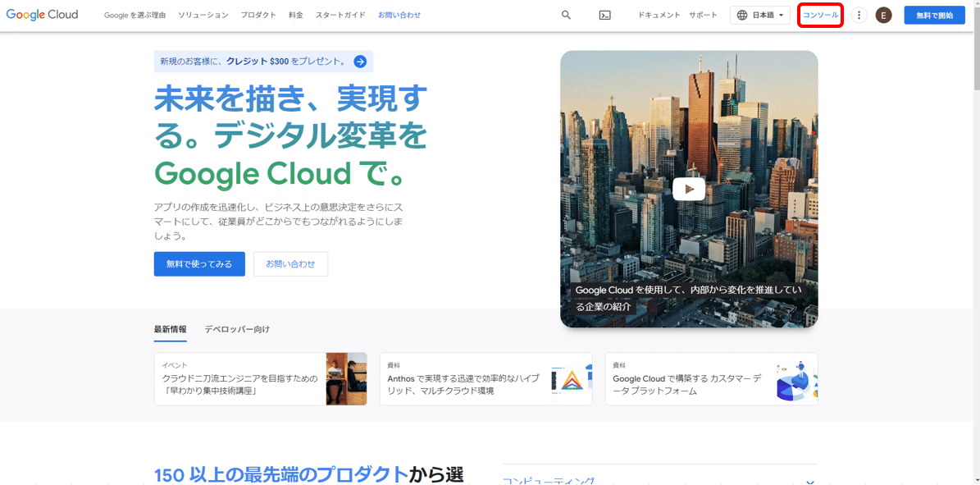Viewport: 980px width, 485px height.
Task: Click the コンソール link
Action: coord(821,15)
